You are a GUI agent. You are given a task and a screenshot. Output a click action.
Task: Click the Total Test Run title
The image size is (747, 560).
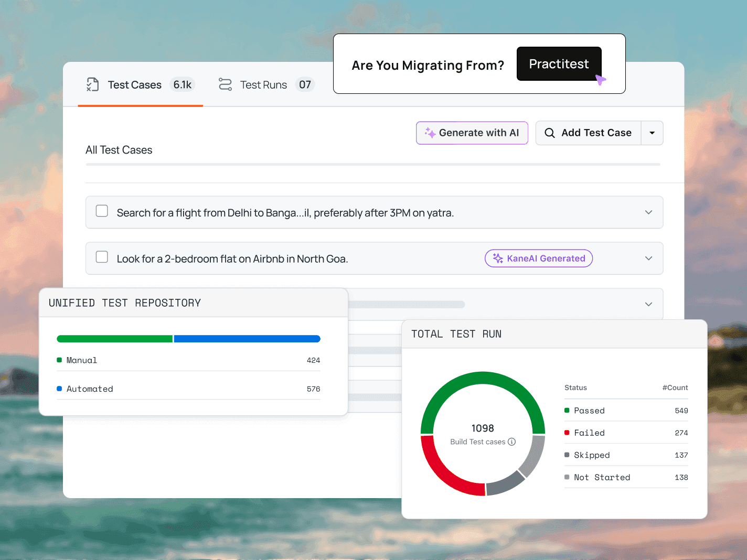coord(456,334)
